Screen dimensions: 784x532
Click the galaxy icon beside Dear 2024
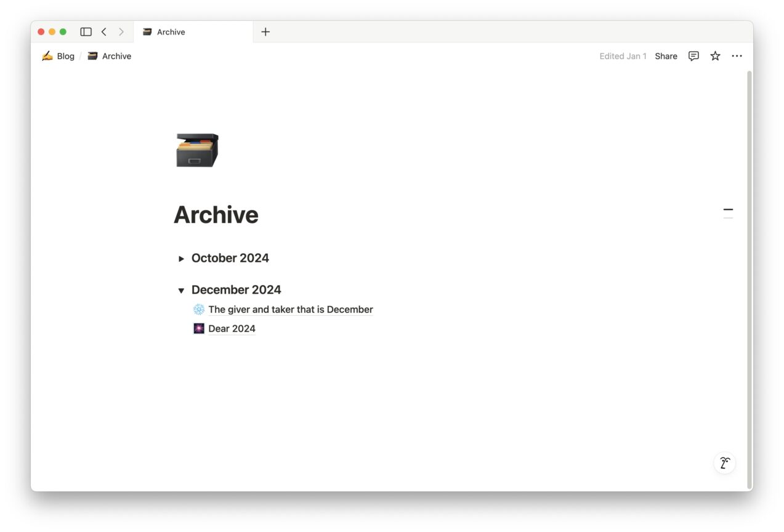click(198, 328)
